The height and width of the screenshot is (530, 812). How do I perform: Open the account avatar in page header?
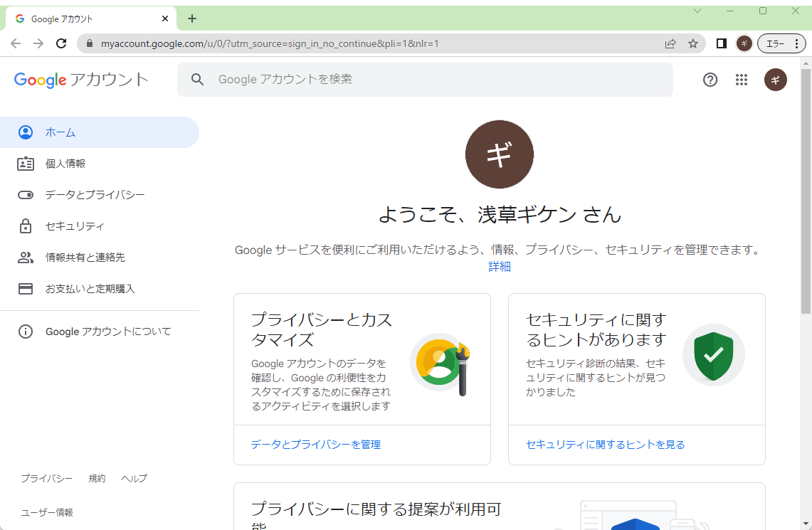775,80
